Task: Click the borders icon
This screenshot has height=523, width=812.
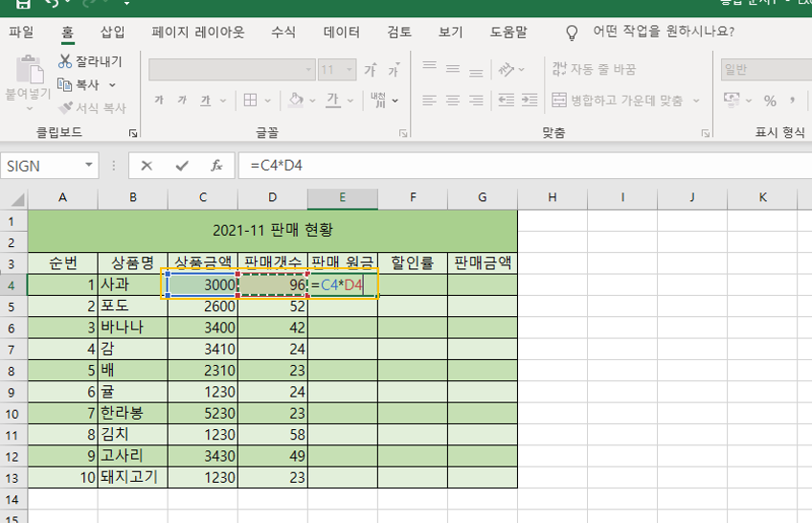Action: coord(250,100)
